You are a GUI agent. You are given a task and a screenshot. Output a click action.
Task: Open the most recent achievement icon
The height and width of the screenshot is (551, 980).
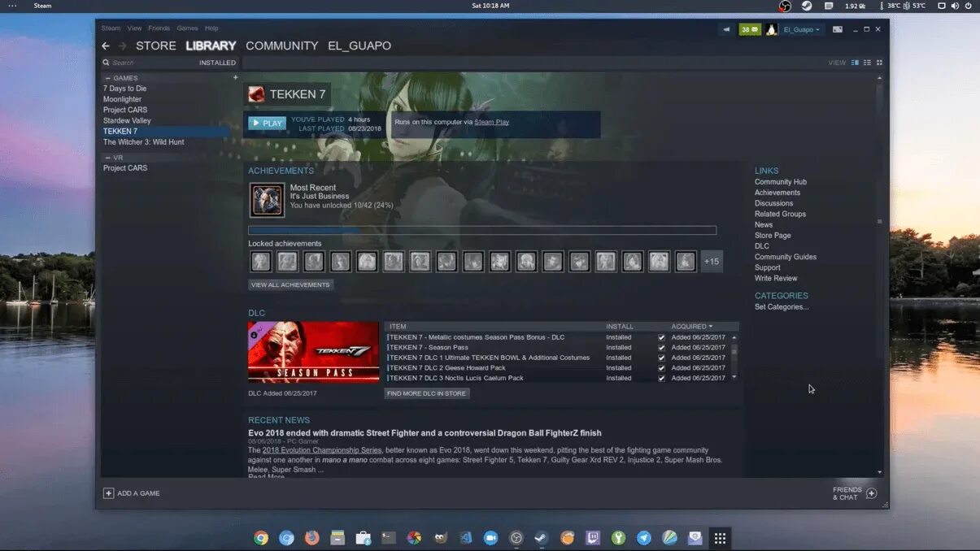click(267, 200)
